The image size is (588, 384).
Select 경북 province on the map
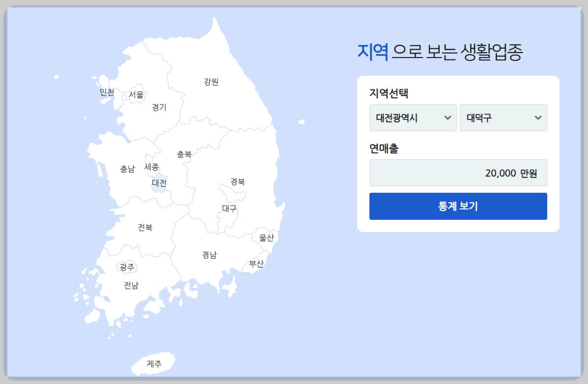click(x=238, y=181)
